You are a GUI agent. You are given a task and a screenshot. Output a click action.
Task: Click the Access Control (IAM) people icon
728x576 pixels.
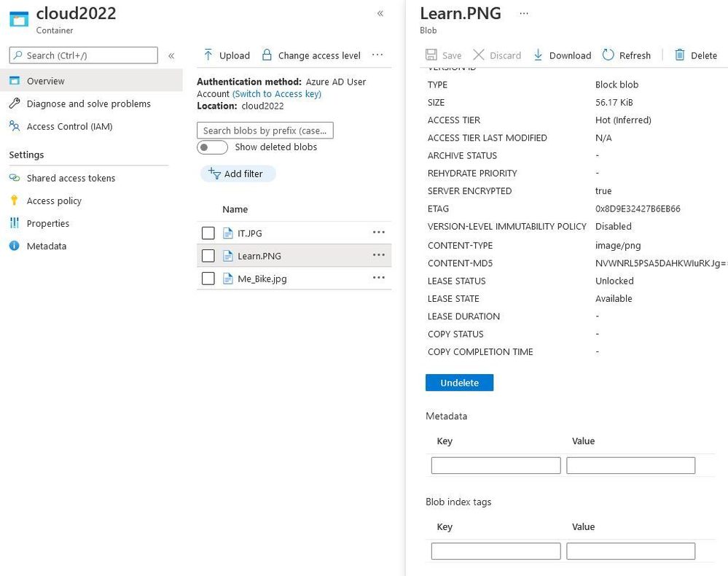15,126
